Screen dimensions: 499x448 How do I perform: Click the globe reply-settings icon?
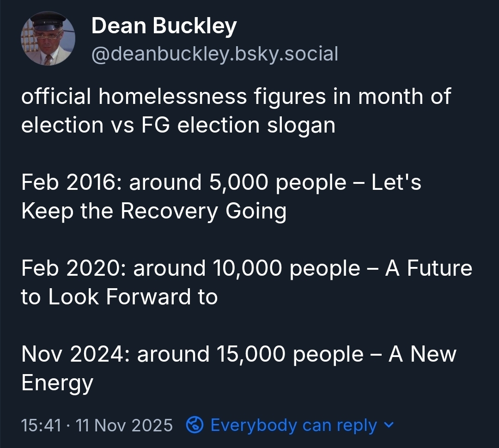[x=195, y=425]
